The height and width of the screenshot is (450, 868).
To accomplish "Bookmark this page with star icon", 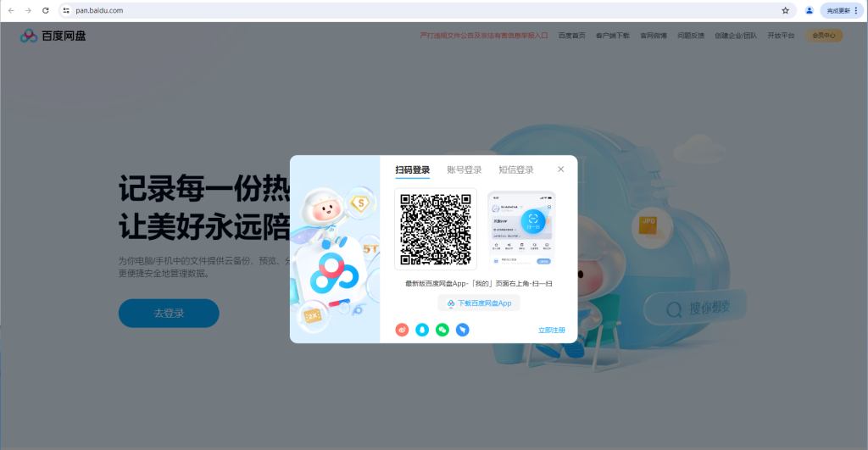I will pos(785,10).
